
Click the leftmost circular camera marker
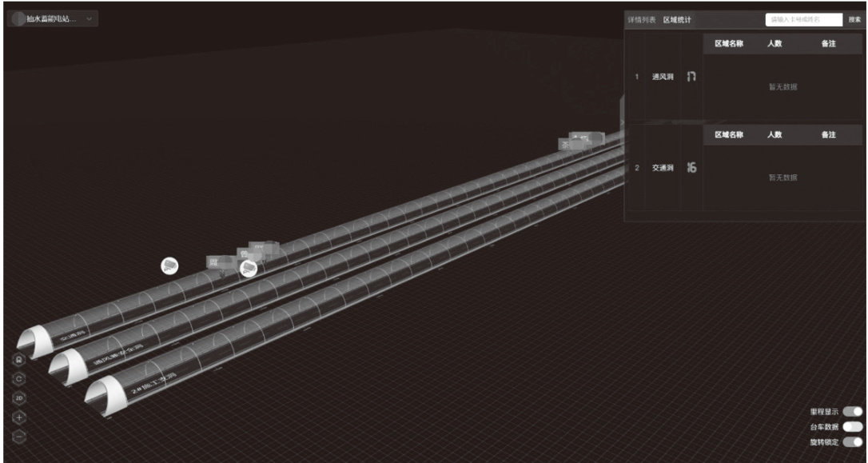(169, 265)
